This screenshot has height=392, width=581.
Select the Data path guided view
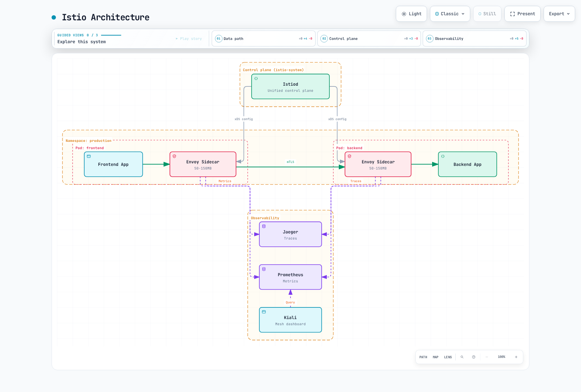(x=264, y=38)
